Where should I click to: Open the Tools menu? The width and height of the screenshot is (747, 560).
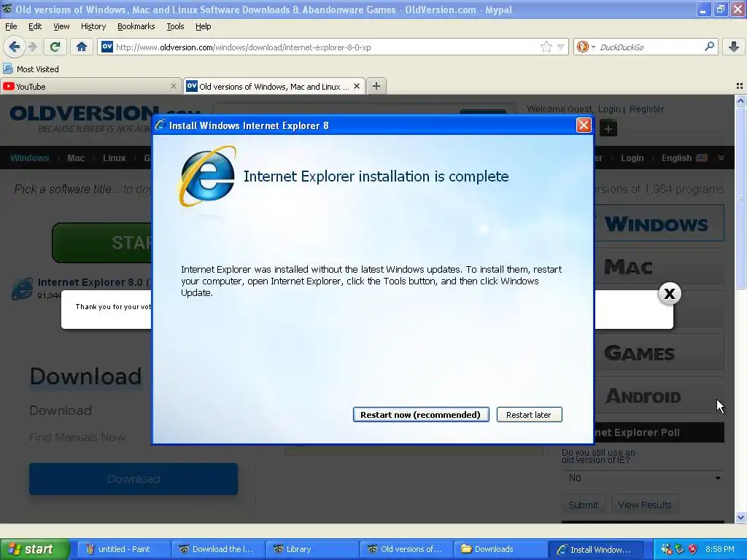point(175,26)
